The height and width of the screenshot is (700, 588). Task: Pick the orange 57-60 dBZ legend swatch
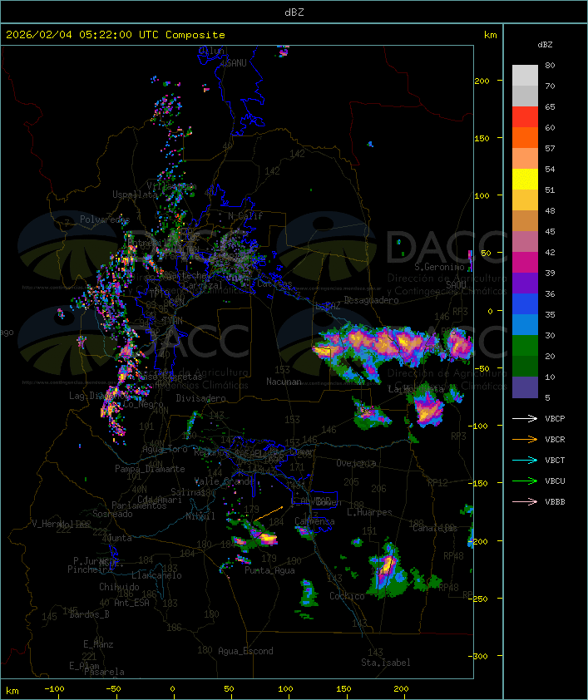(x=525, y=137)
